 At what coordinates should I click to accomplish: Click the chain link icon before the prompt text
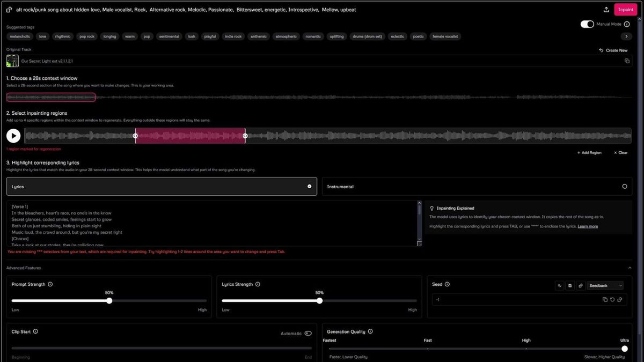point(8,9)
